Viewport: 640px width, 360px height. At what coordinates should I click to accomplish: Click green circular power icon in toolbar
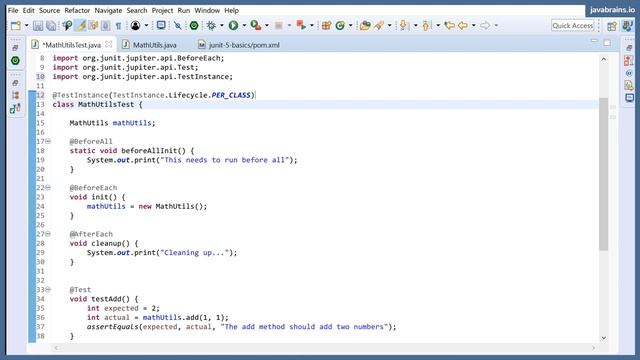[x=194, y=26]
